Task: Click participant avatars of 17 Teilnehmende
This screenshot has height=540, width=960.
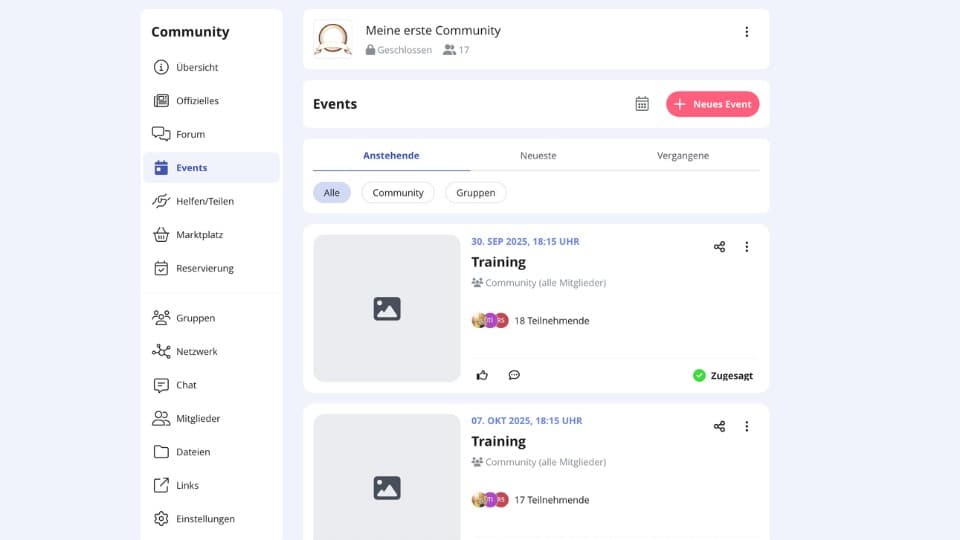Action: pos(490,500)
